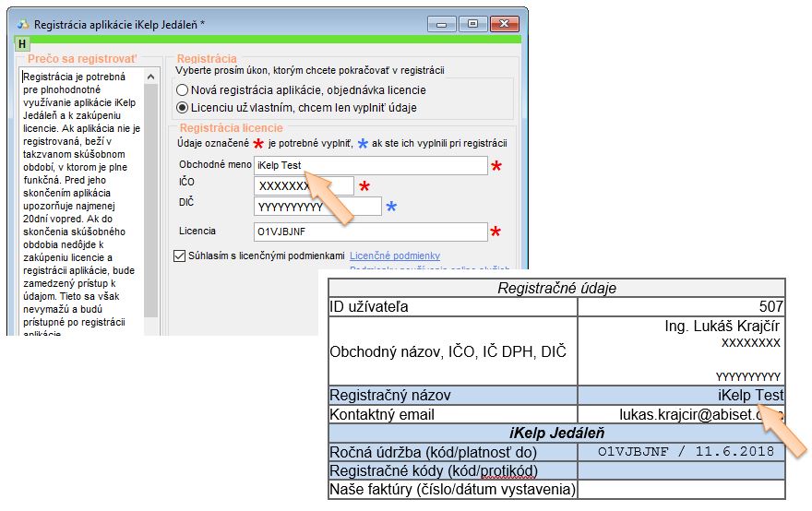
Task: Click Registračné kódy (kód/protikód) cell
Action: [453, 470]
